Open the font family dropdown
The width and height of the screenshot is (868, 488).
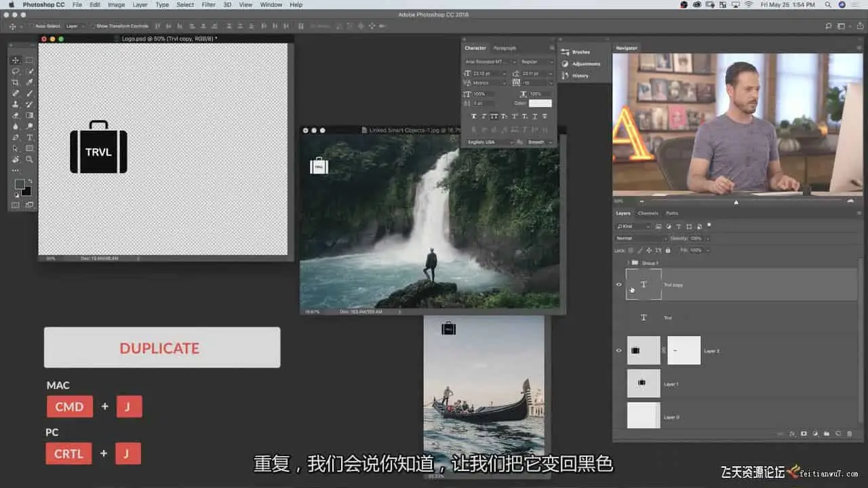pyautogui.click(x=490, y=62)
